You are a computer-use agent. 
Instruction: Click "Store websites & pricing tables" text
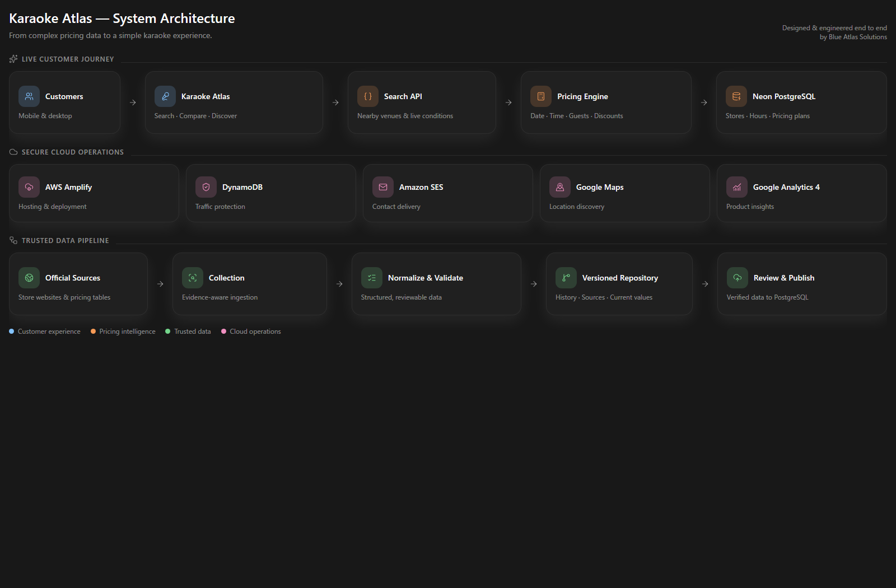pos(64,297)
